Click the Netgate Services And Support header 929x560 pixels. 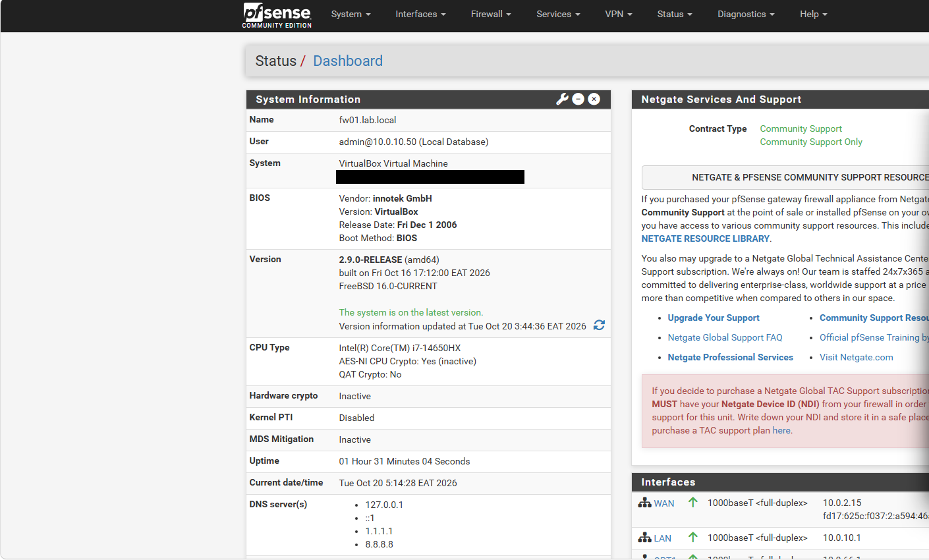tap(780, 99)
